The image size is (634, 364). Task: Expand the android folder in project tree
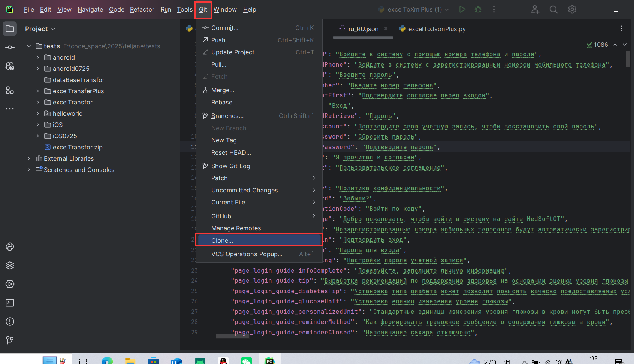click(37, 57)
